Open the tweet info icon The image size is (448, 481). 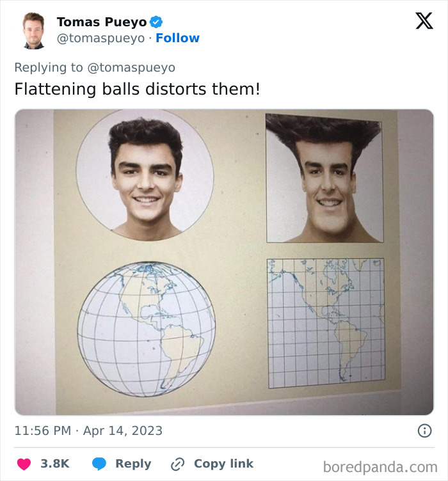[x=424, y=430]
